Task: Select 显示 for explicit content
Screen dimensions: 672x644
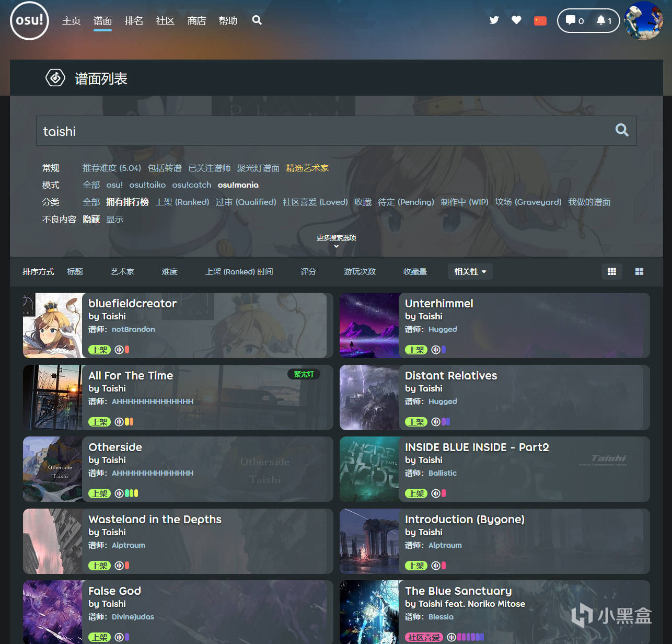Action: point(115,219)
